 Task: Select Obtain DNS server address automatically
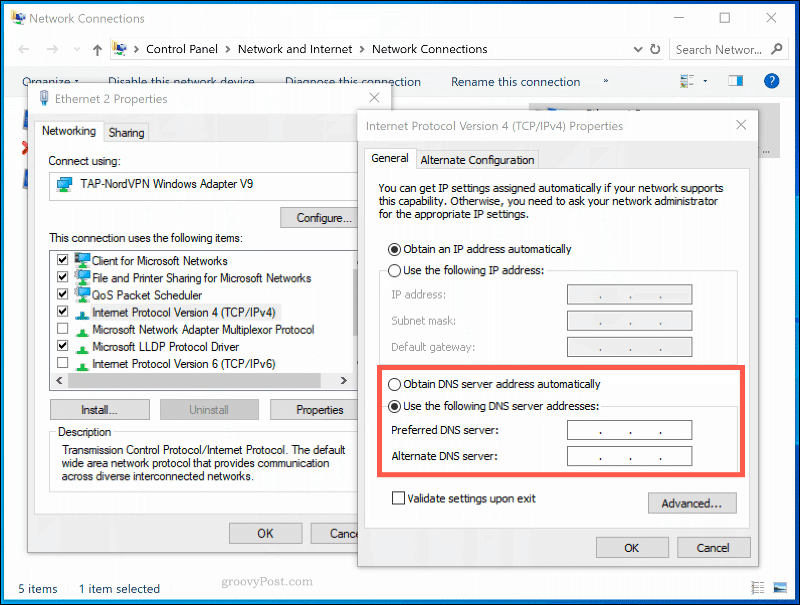point(394,384)
